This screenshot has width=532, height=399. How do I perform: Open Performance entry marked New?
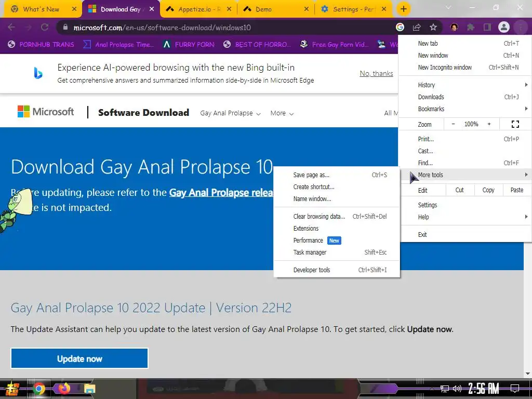(337, 240)
